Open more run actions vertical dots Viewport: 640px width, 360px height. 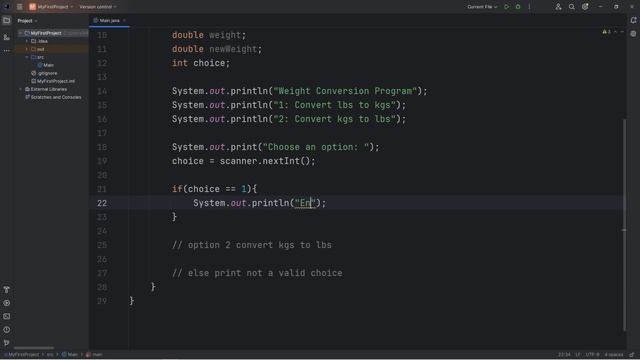pyautogui.click(x=529, y=7)
